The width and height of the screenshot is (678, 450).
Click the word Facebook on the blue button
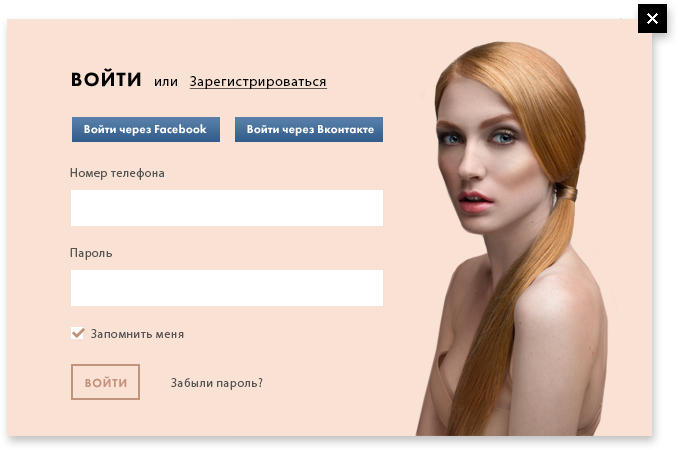[x=180, y=129]
